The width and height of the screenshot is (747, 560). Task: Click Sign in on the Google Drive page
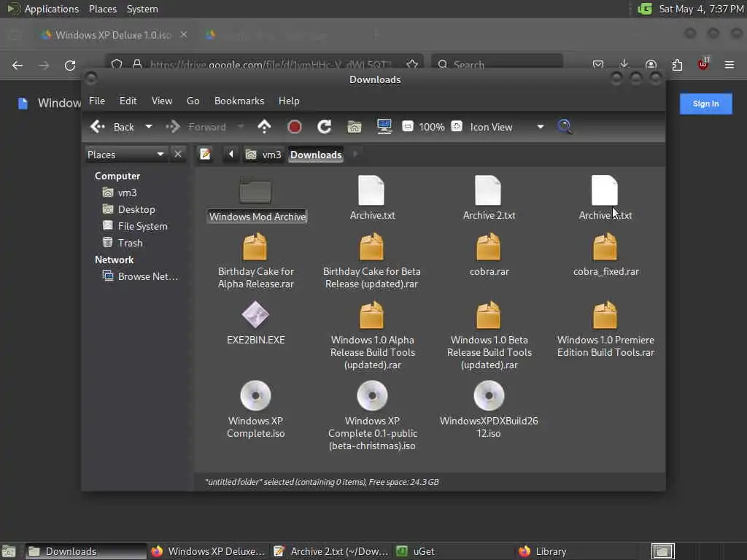(705, 104)
